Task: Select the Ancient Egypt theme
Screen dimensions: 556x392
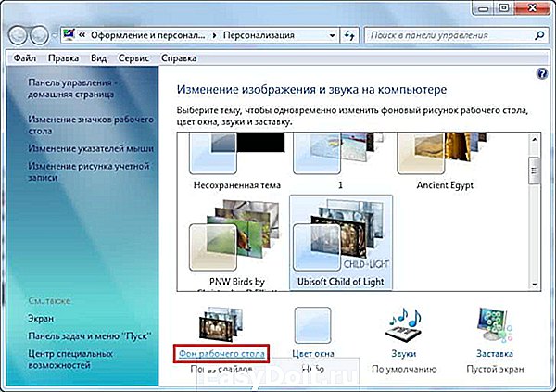Action: click(x=445, y=162)
